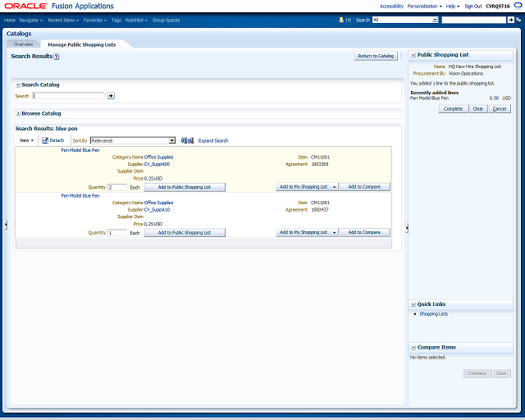Click supplier link CV_SuppA10
The height and width of the screenshot is (420, 525).
157,210
